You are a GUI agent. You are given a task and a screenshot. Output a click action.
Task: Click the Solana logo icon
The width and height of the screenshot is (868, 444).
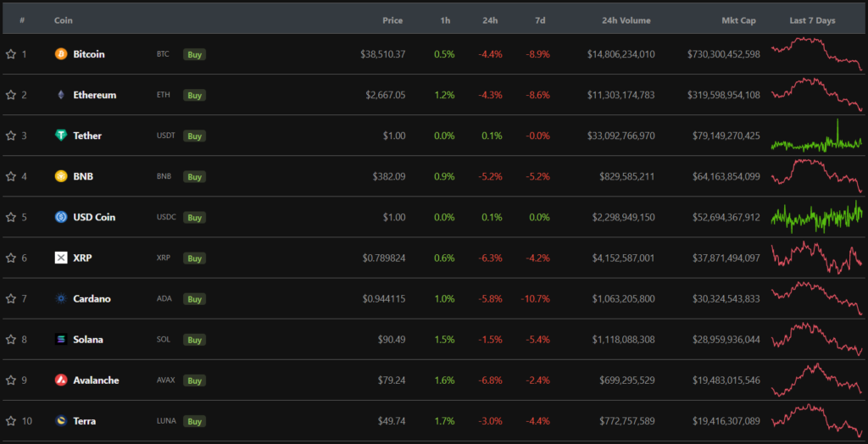coord(61,340)
